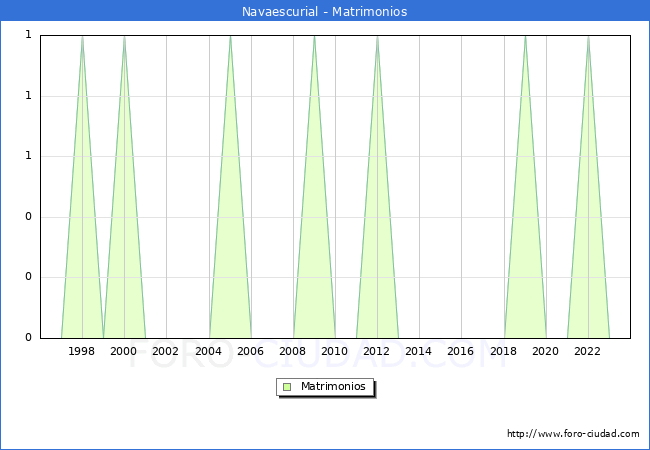The width and height of the screenshot is (650, 450).
Task: Select the 2020 x-axis label
Action: pos(546,351)
